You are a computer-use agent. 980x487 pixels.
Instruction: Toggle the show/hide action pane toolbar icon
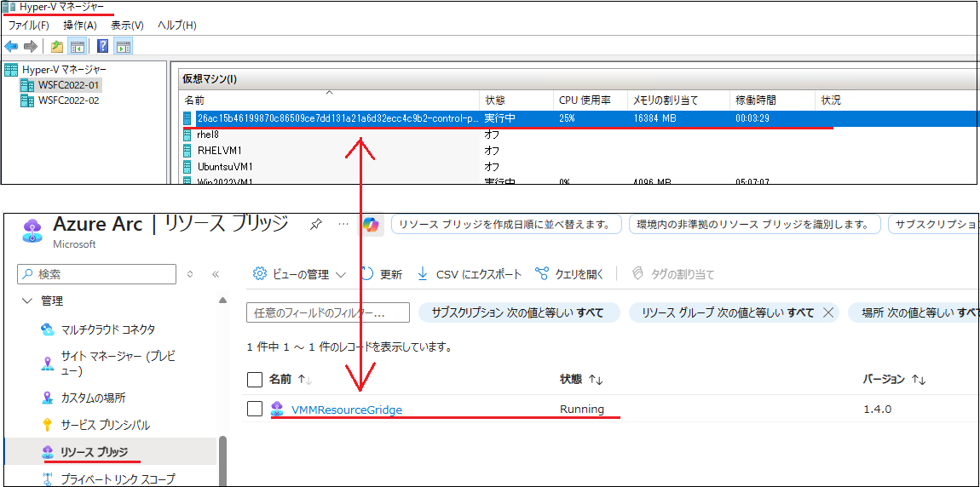click(124, 46)
